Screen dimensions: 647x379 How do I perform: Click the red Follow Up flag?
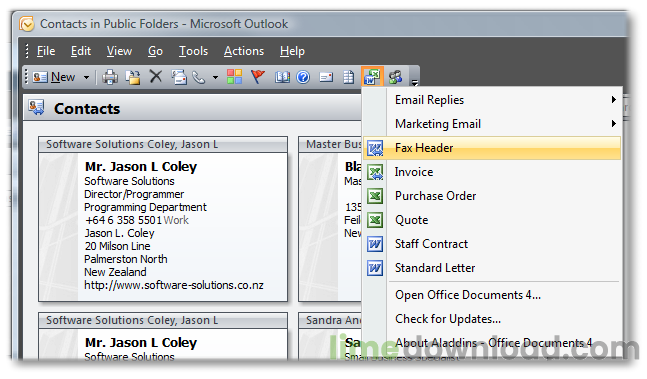click(x=258, y=77)
